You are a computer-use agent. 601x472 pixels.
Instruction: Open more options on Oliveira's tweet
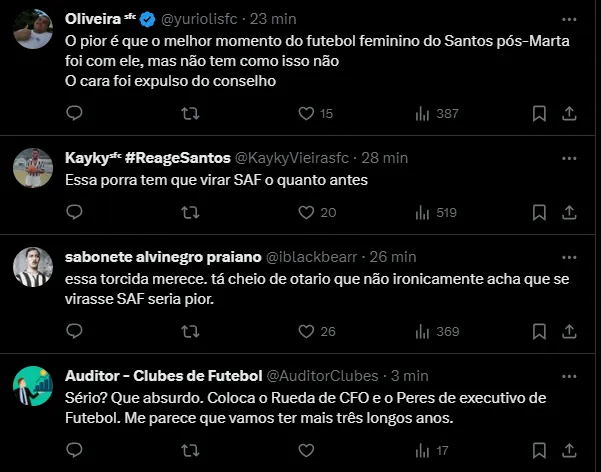click(x=569, y=19)
